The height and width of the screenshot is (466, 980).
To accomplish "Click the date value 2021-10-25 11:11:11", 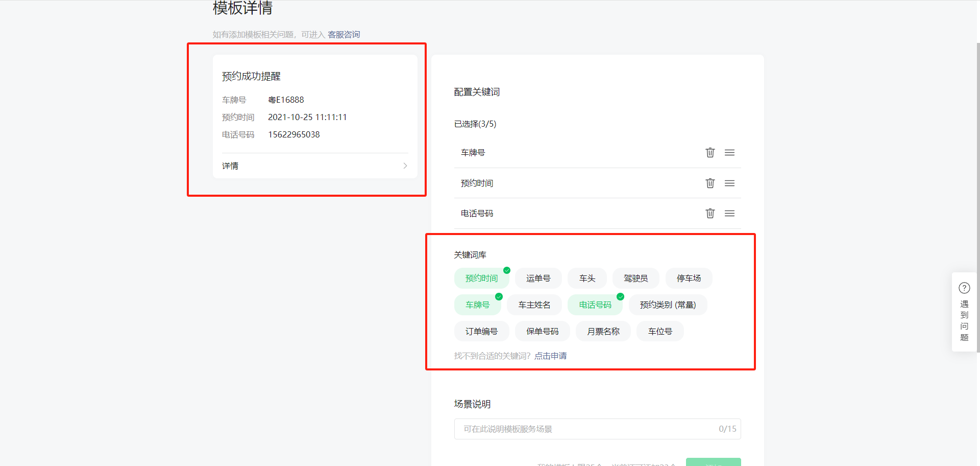I will (307, 117).
